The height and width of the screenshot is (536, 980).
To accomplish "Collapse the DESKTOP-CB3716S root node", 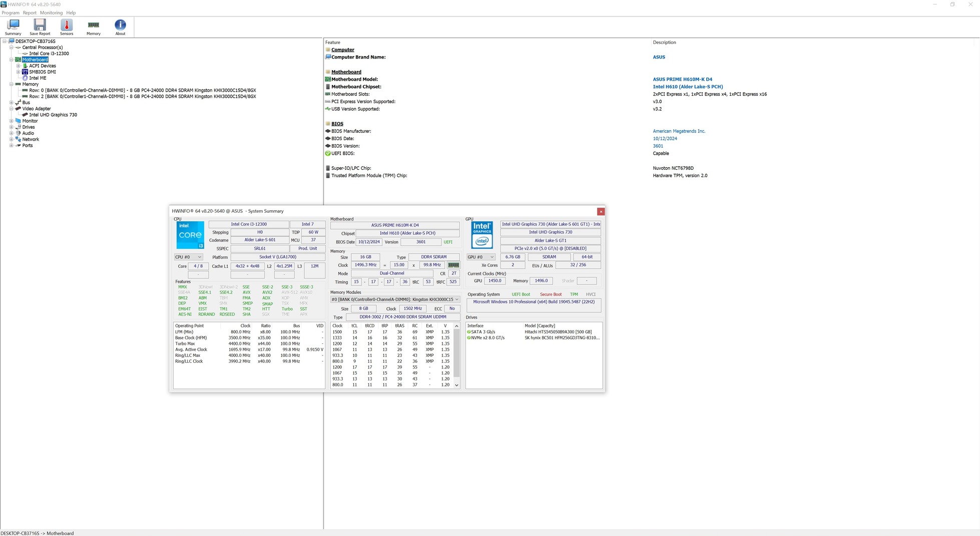I will 5,41.
